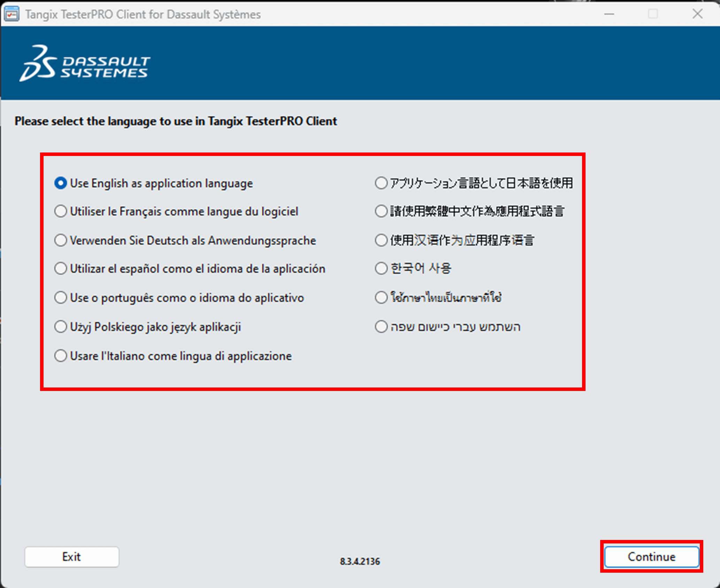Pick the Korean (한국어 사용) option
Viewport: 720px width, 588px height.
(381, 268)
